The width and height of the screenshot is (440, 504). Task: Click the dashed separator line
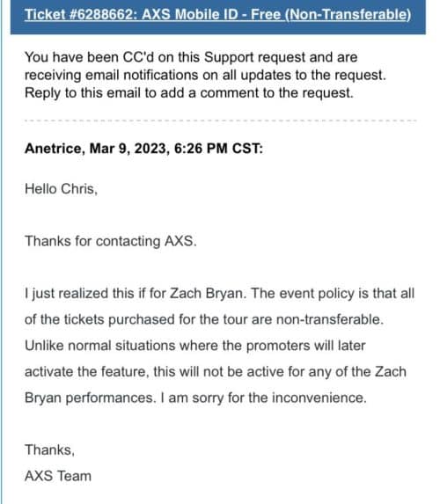pyautogui.click(x=221, y=121)
